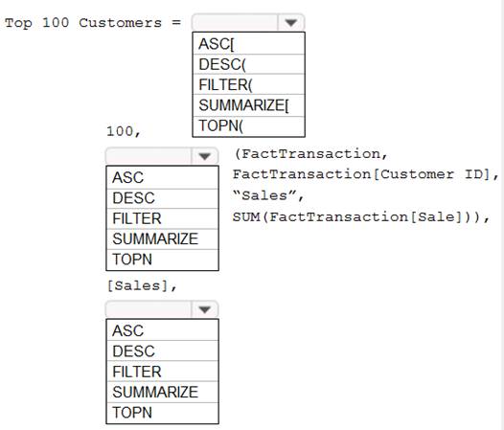Select TOPN( in the first list
The height and width of the screenshot is (430, 504).
(x=248, y=126)
